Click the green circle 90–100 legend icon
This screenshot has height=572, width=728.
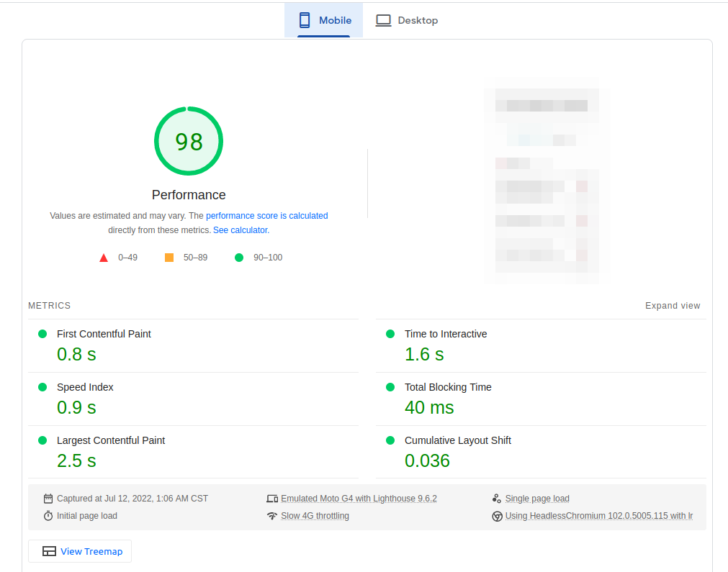[239, 258]
